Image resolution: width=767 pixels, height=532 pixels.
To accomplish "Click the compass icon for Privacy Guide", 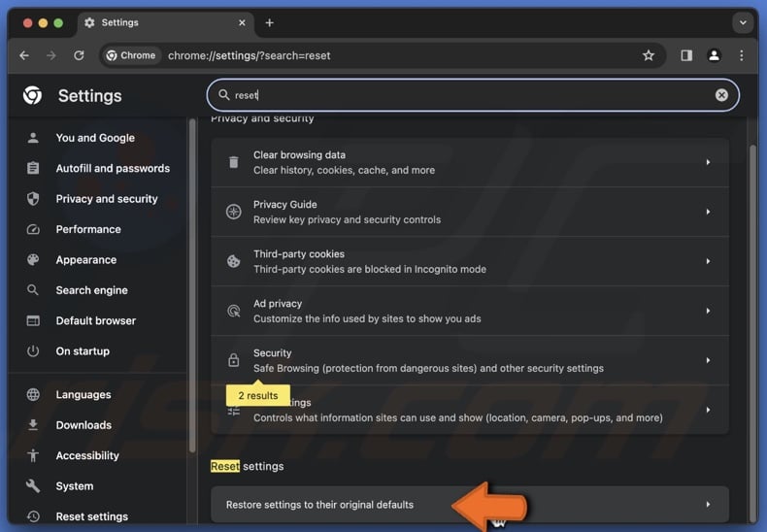I will tap(234, 212).
